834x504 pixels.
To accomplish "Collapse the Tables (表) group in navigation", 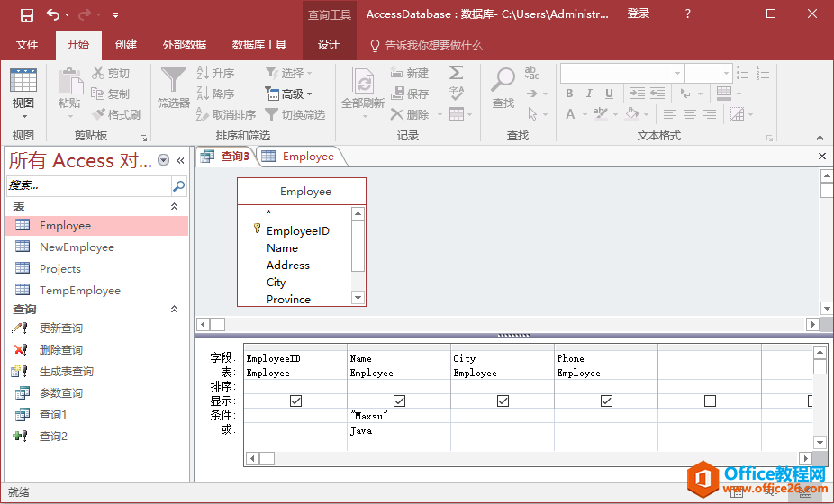I will [175, 207].
